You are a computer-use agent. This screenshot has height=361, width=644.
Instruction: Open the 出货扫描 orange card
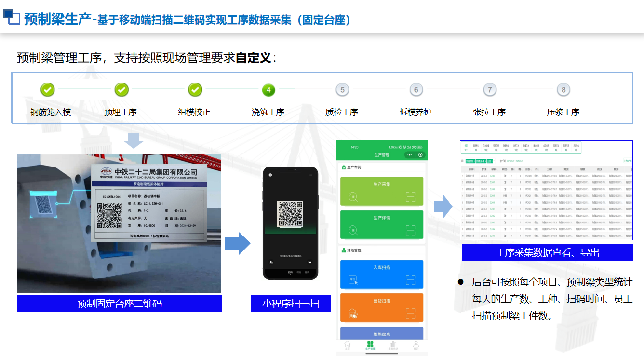pos(382,308)
